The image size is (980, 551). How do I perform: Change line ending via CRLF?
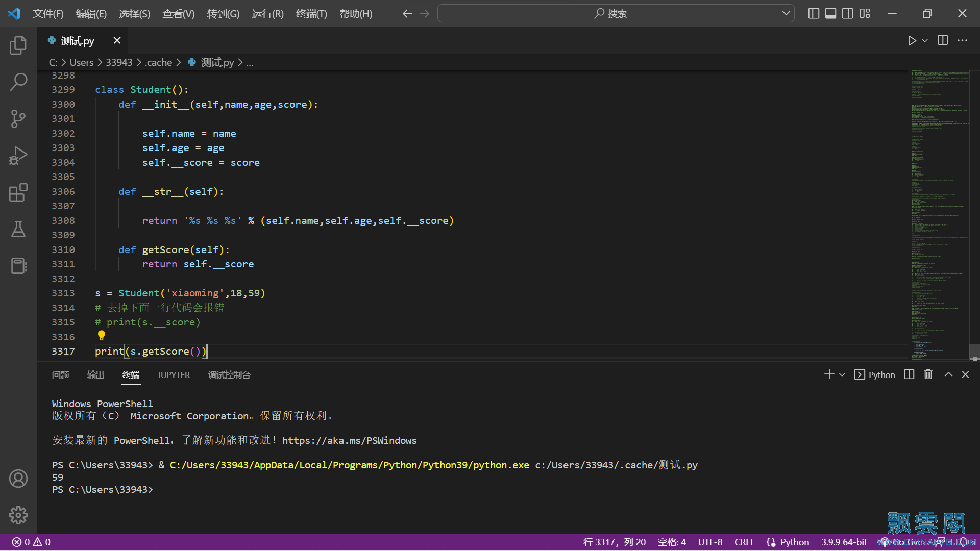[744, 542]
